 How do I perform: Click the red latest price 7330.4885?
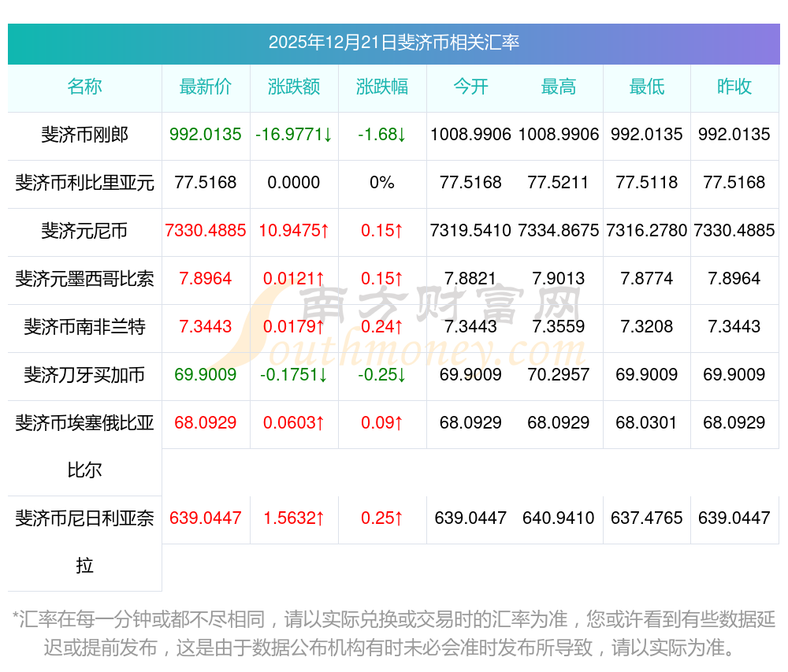(206, 231)
